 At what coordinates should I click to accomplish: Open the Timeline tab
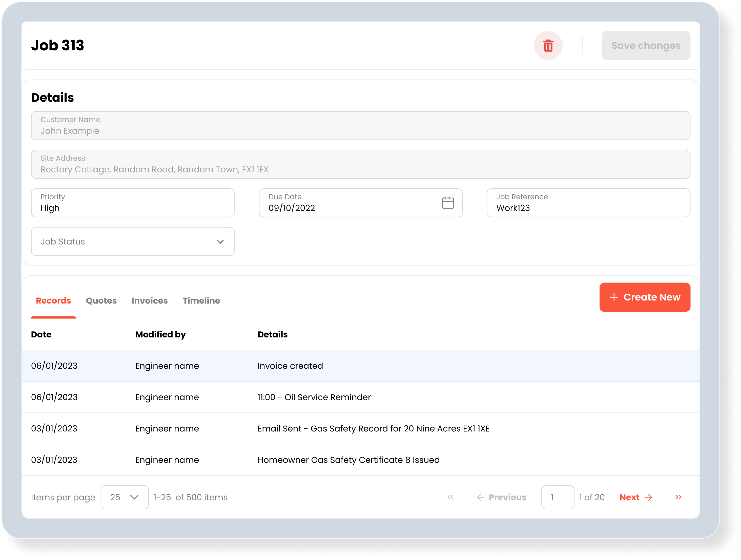click(201, 301)
